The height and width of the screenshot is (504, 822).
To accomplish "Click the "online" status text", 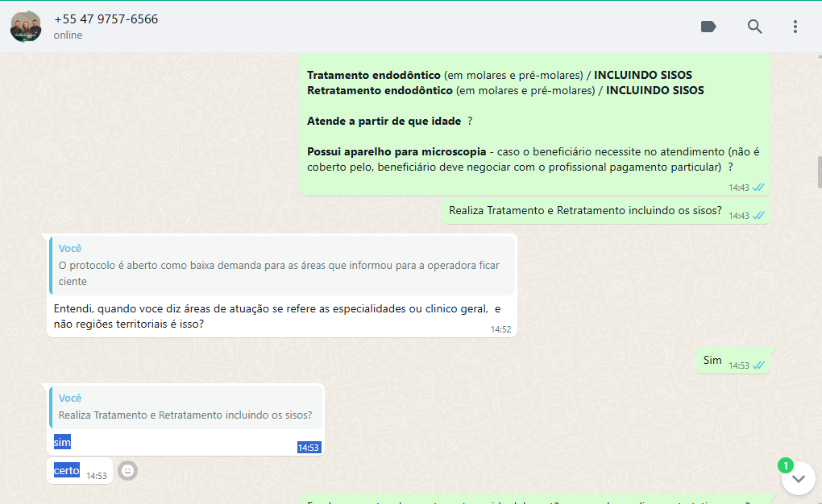I will tap(68, 35).
